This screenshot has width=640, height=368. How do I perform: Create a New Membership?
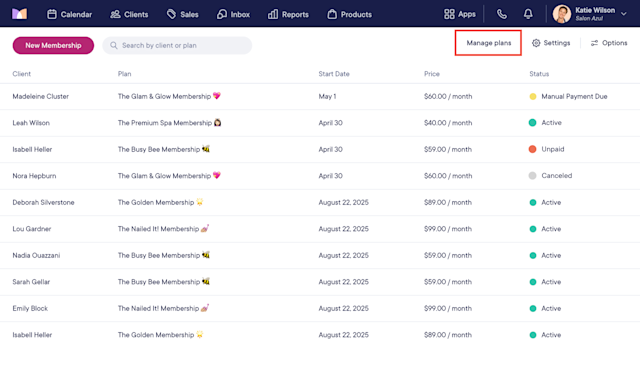[x=53, y=45]
